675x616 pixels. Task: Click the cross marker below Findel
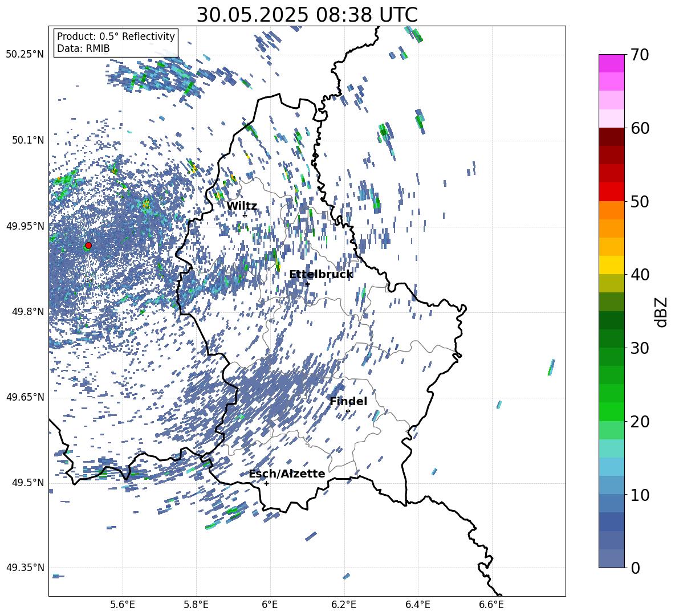tap(348, 411)
